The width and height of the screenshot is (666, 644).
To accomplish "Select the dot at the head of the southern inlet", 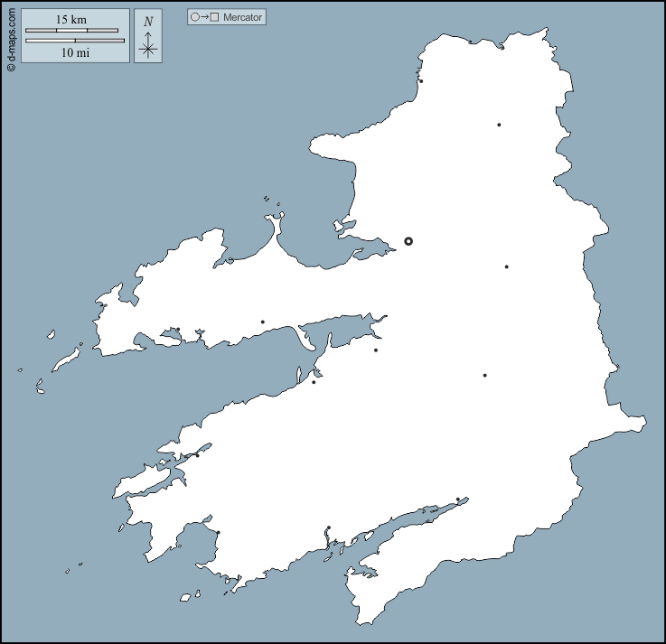I will click(458, 499).
